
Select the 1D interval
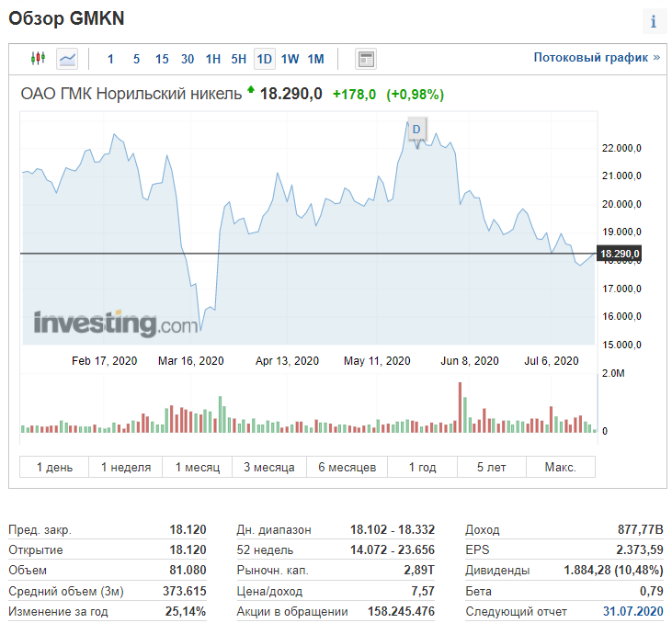pos(265,59)
